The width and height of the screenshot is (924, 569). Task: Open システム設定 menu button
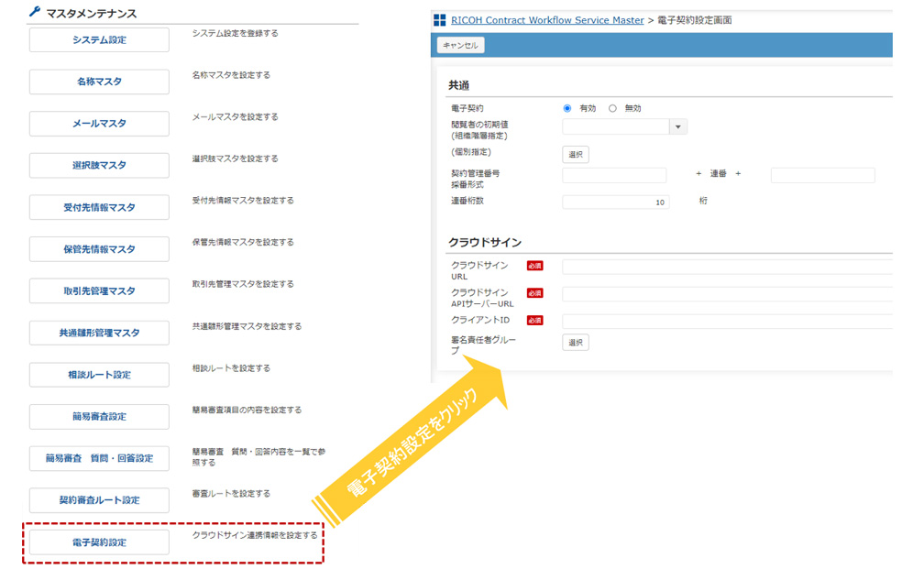99,40
